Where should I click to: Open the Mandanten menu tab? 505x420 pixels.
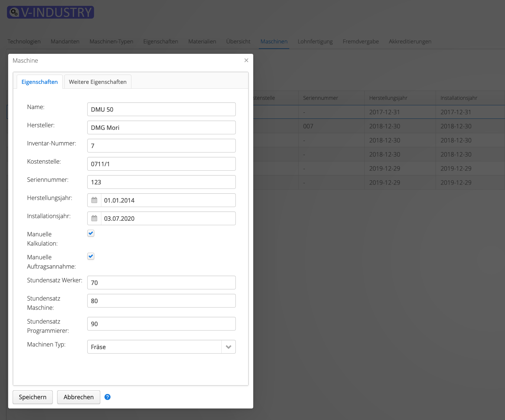click(65, 42)
